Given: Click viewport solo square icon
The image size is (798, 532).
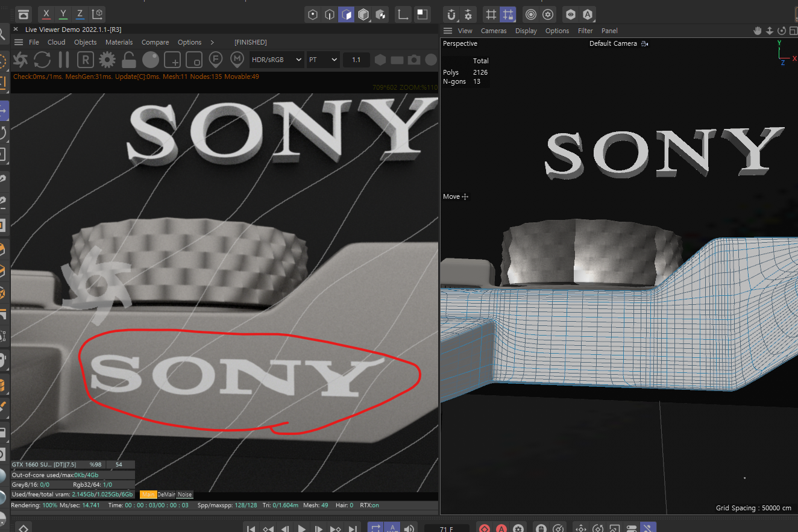Looking at the screenshot, I should point(422,14).
